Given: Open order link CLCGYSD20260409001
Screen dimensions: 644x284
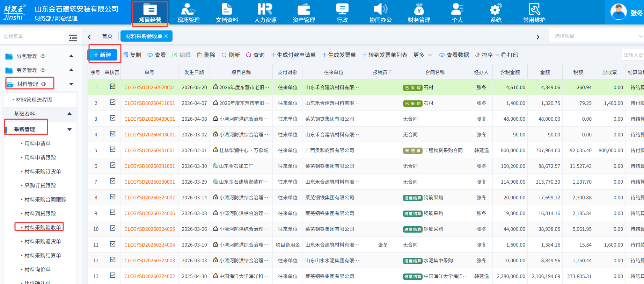Looking at the screenshot, I should click(x=149, y=119).
